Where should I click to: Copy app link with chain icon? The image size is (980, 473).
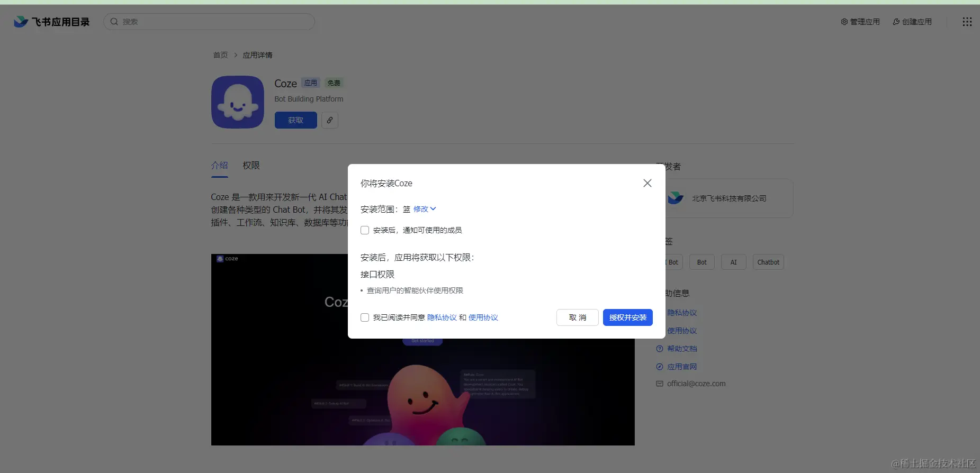tap(330, 120)
